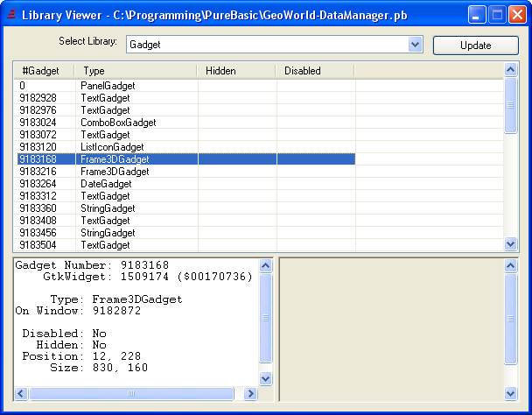Select the row with PanelGadget
Viewport: 532px width, 415px height.
185,86
